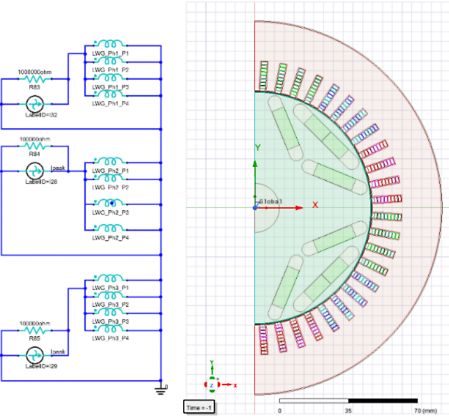Select the LWG_Ph3_P4 winding inductor
Image resolution: width=449 pixels, height=416 pixels.
[110, 328]
